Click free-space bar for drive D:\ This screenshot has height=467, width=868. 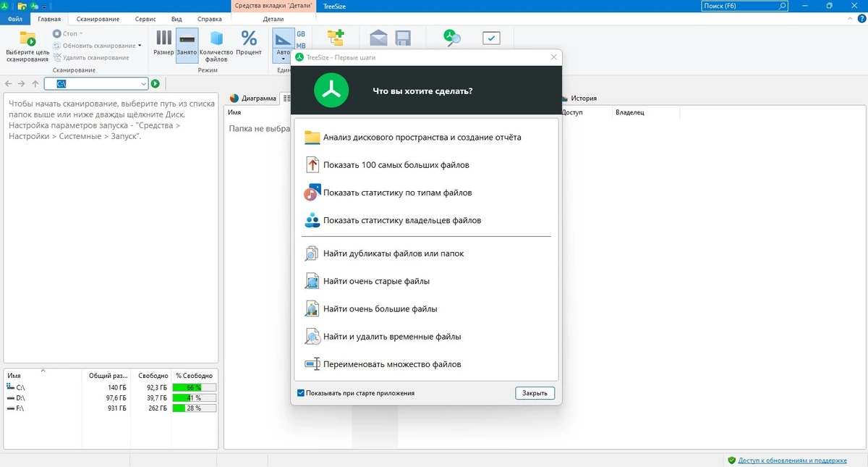(x=194, y=398)
